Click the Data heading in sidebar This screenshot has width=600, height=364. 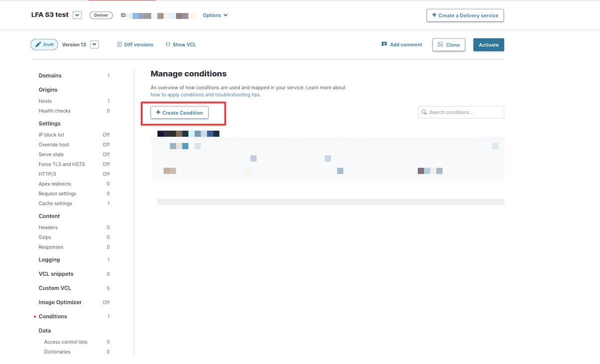pyautogui.click(x=44, y=331)
